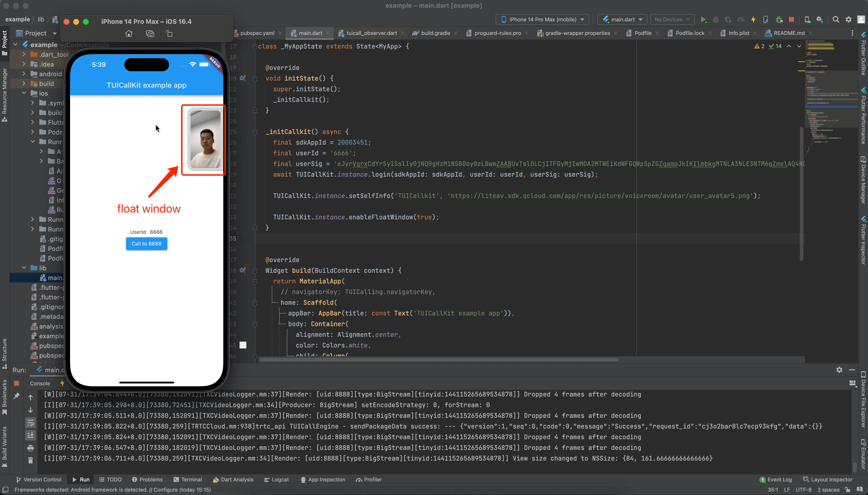Clear console with trash icon
Viewport: 868px width, 495px height.
(x=31, y=460)
